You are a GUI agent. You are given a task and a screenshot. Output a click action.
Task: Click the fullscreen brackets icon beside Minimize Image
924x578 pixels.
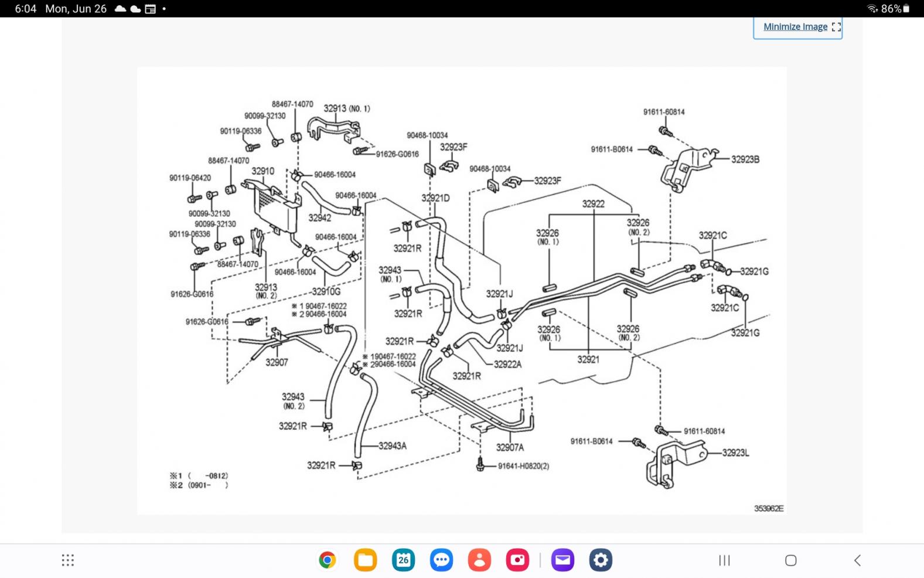[836, 27]
